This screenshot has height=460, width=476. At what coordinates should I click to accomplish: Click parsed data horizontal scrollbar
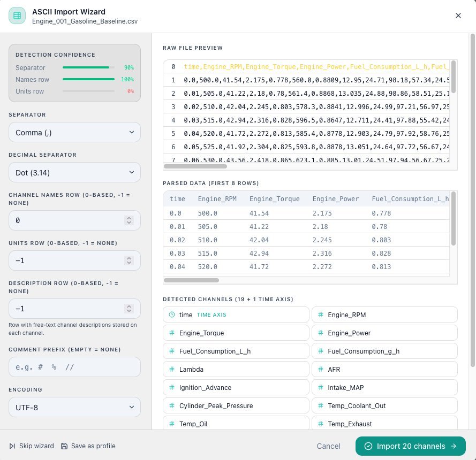191,280
